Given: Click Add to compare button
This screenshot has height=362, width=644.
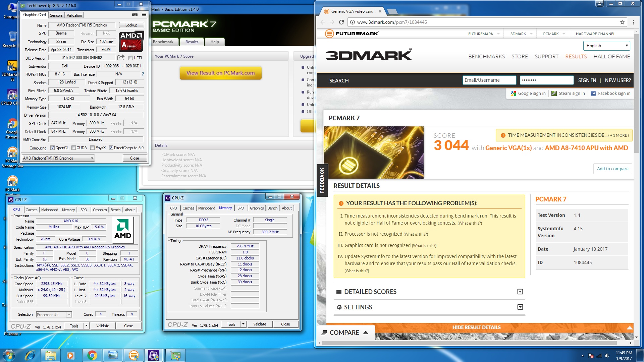Looking at the screenshot, I should (x=612, y=169).
